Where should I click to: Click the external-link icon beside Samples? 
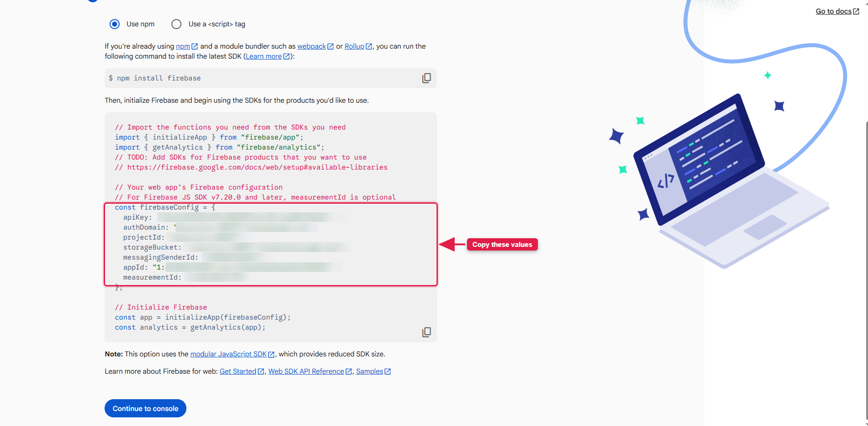[387, 371]
